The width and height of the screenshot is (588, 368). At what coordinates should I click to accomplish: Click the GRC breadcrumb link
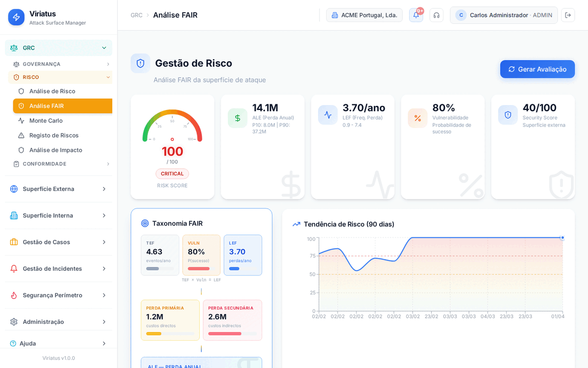click(136, 15)
